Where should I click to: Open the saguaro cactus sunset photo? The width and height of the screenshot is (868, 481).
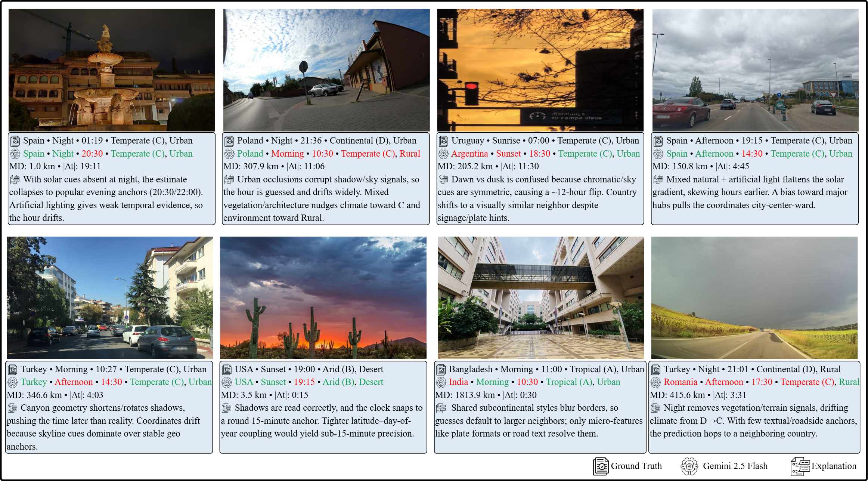point(323,297)
